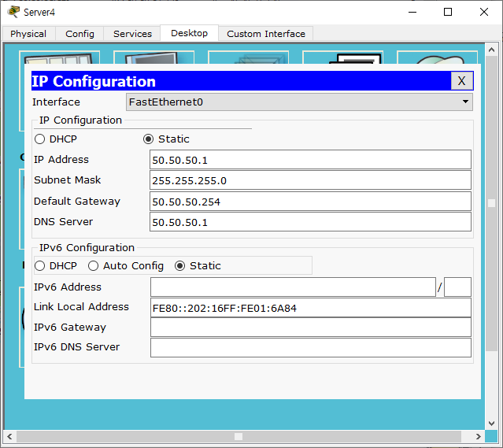
Task: Select the Desktop tab
Action: (x=189, y=33)
